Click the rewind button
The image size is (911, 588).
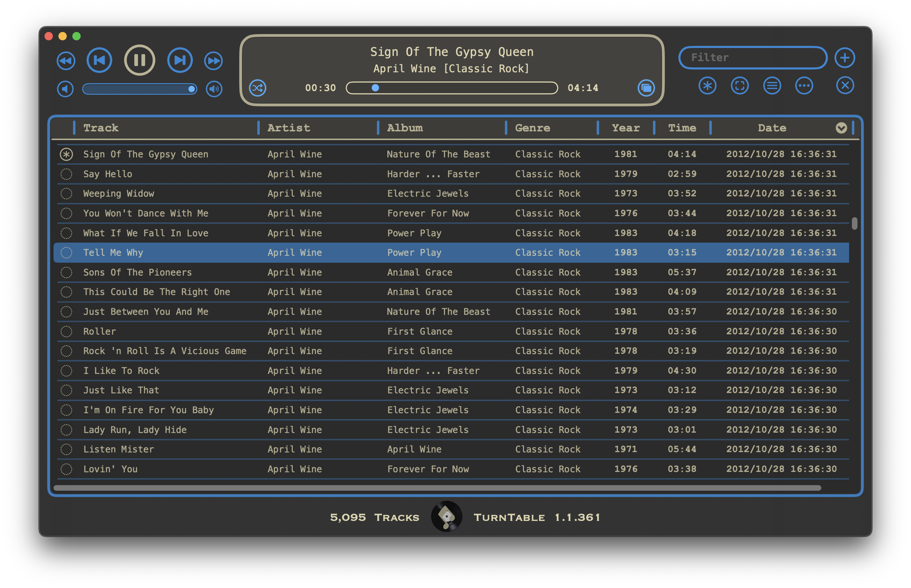pyautogui.click(x=66, y=61)
